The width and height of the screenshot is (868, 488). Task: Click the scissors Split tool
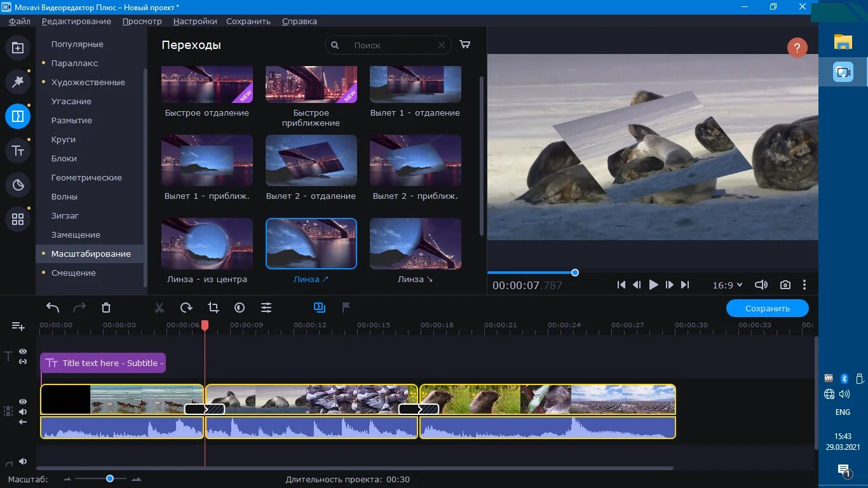click(159, 308)
